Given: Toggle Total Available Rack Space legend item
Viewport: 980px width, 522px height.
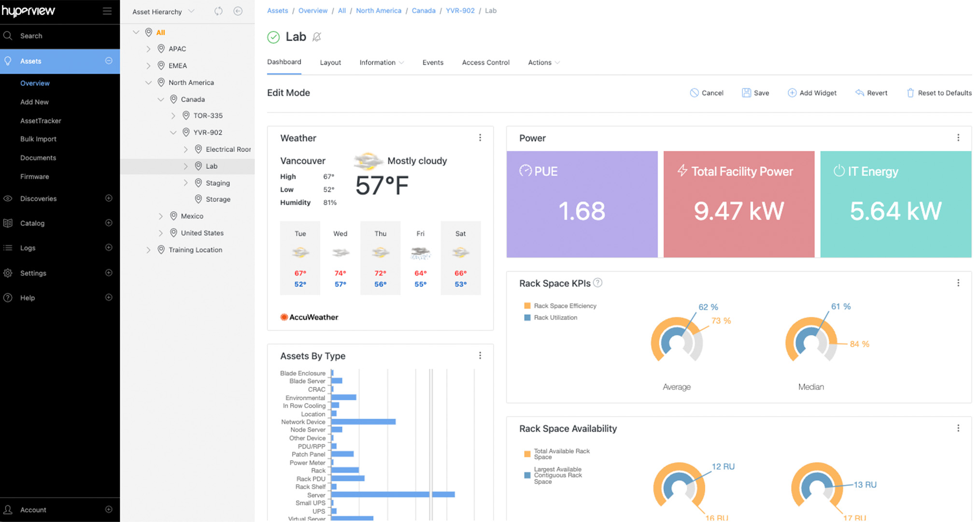Looking at the screenshot, I should point(560,454).
